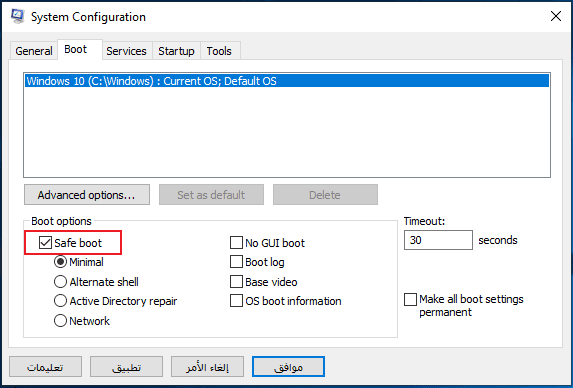Image resolution: width=573 pixels, height=388 pixels.
Task: Enable No GUI boot
Action: 236,243
